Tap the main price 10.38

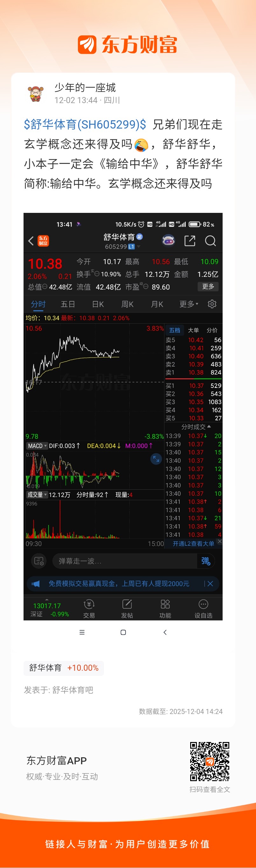coord(45,263)
